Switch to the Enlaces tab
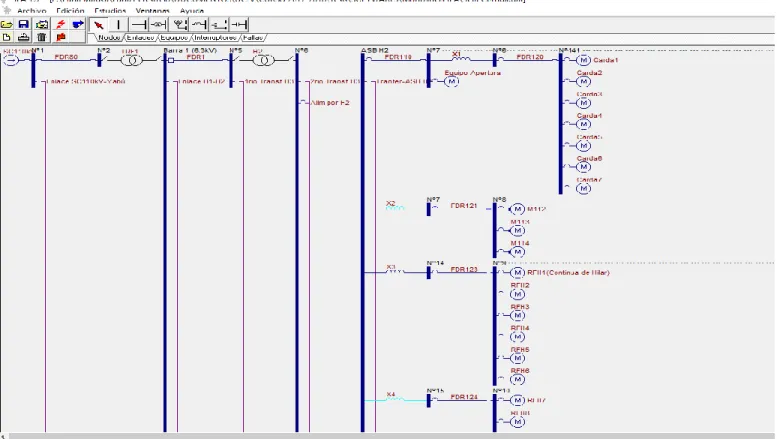Image resolution: width=777 pixels, height=439 pixels. [141, 38]
